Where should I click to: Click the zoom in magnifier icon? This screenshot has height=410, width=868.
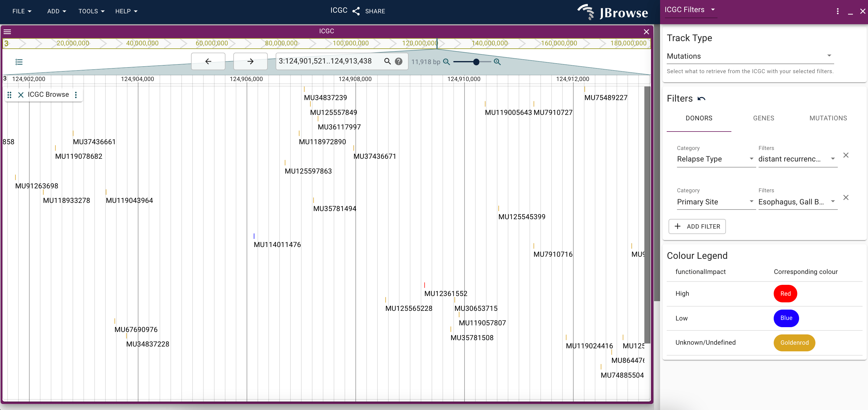497,62
